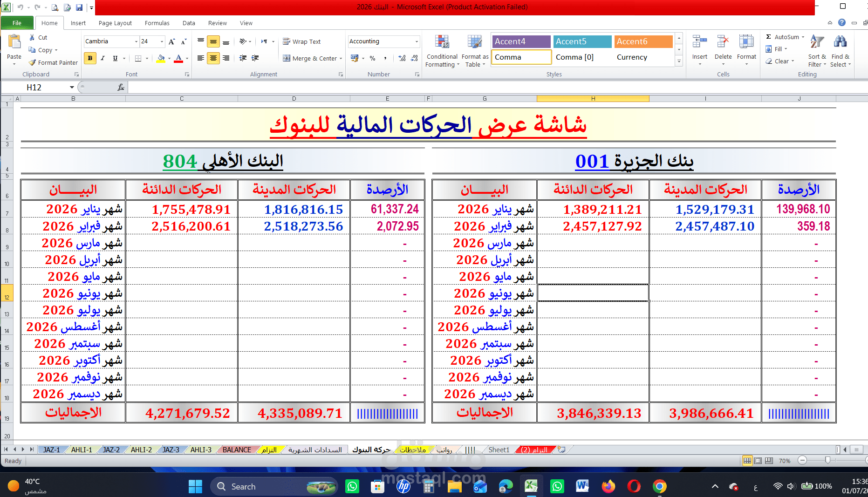
Task: Increase font size with Grow Font icon
Action: coord(172,41)
